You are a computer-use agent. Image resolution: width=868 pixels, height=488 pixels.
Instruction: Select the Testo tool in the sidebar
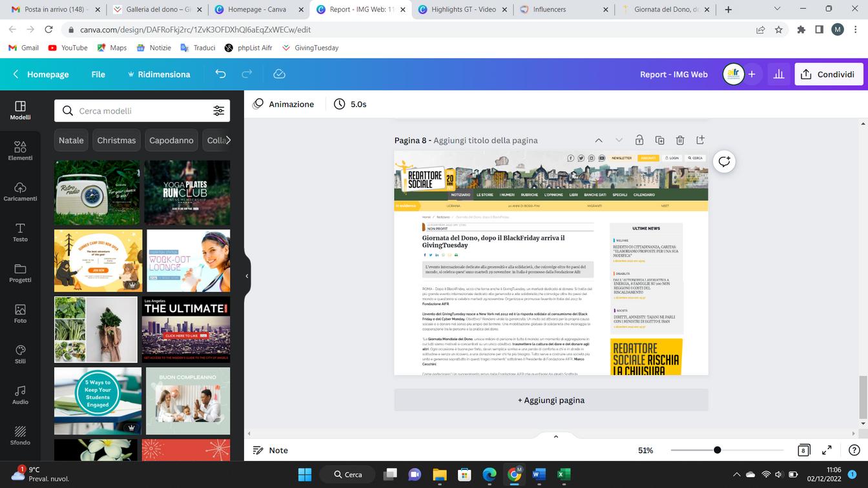(20, 232)
